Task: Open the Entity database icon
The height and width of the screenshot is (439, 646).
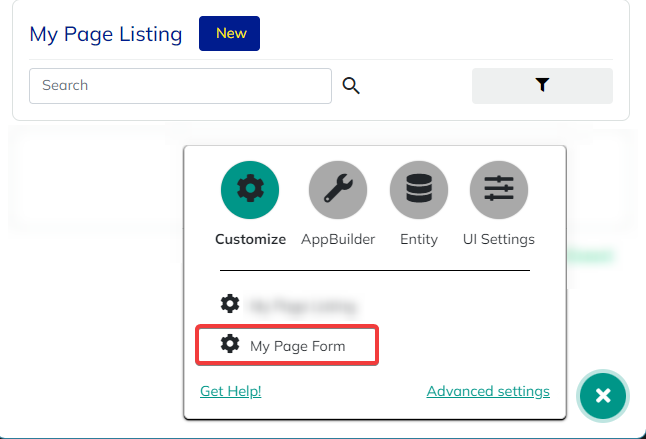Action: (x=419, y=190)
